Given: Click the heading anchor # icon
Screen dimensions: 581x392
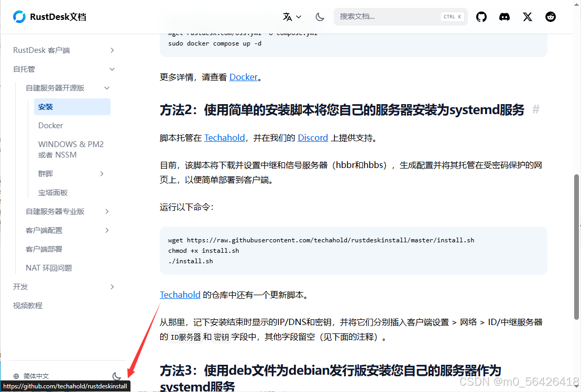Looking at the screenshot, I should tap(535, 110).
